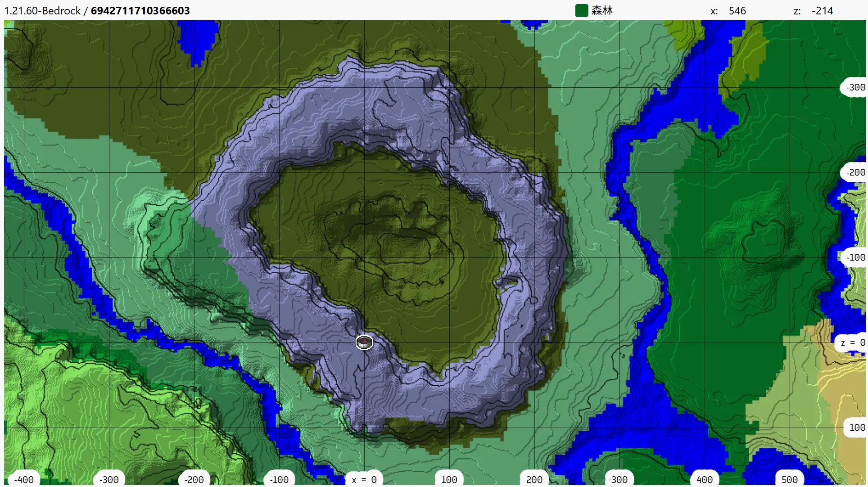Click the forest biome color swatch
The width and height of the screenshot is (868, 487).
tap(582, 11)
